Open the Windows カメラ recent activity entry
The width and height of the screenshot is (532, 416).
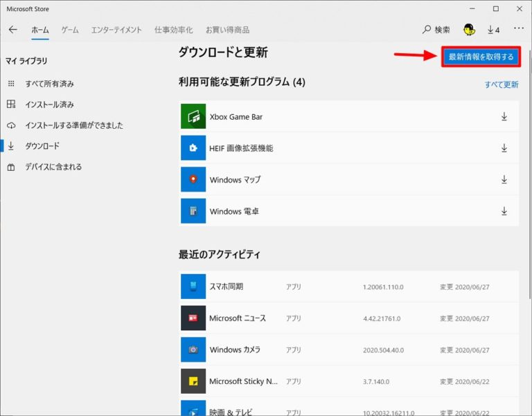(235, 350)
